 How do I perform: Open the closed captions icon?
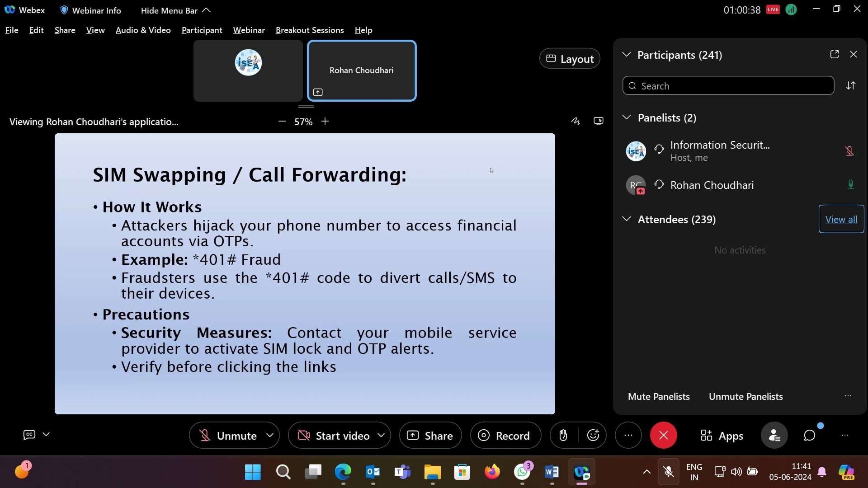[29, 435]
